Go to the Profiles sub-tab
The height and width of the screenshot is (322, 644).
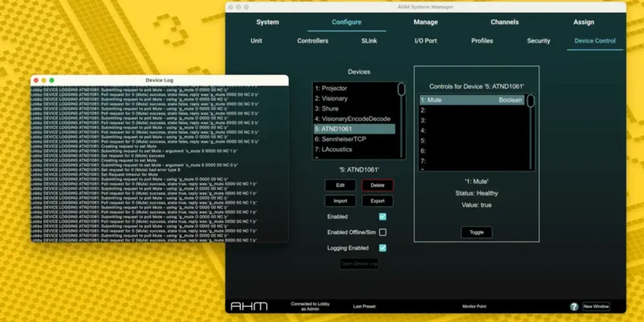tap(481, 41)
